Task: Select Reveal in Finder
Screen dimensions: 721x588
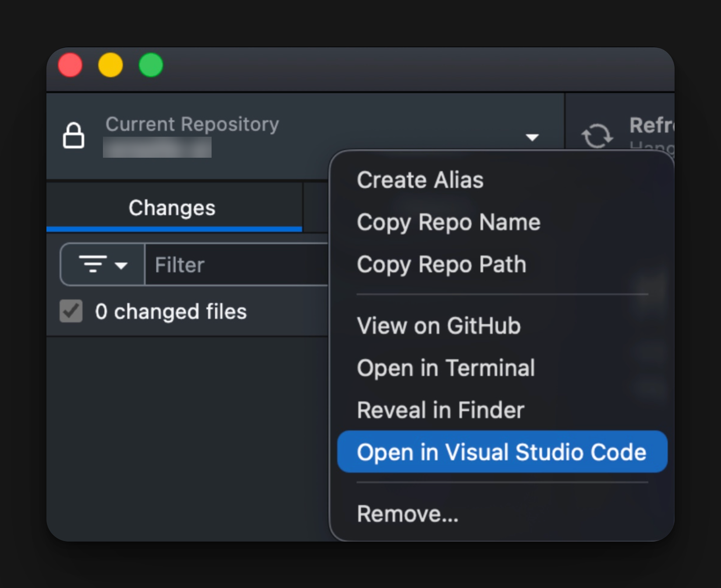Action: tap(502, 410)
